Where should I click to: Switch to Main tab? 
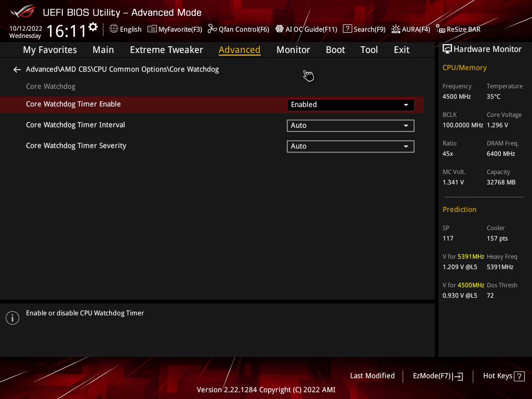103,50
